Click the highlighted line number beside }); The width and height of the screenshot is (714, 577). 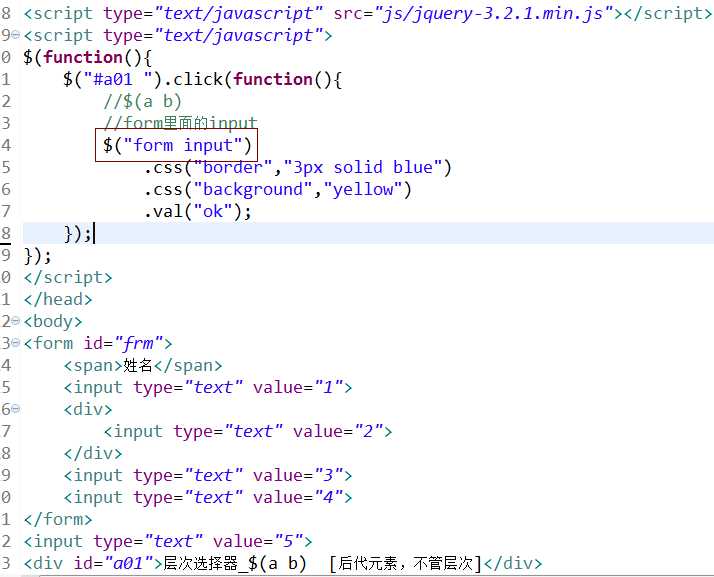click(x=5, y=233)
